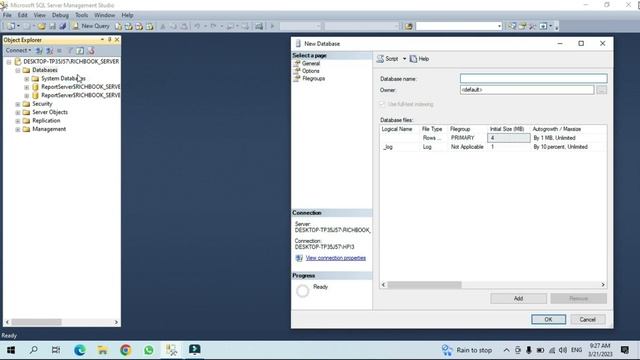Screen dimensions: 640x360
Task: Open the Tools menu
Action: click(82, 15)
